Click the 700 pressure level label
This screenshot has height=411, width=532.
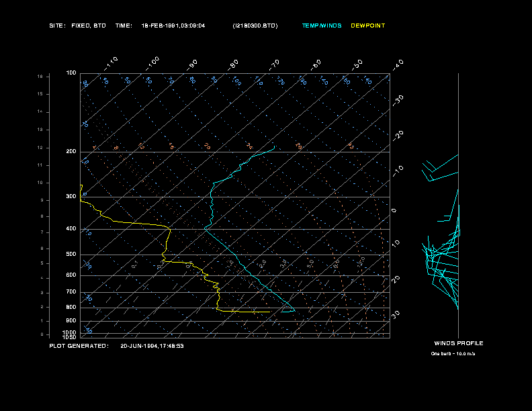pyautogui.click(x=71, y=291)
